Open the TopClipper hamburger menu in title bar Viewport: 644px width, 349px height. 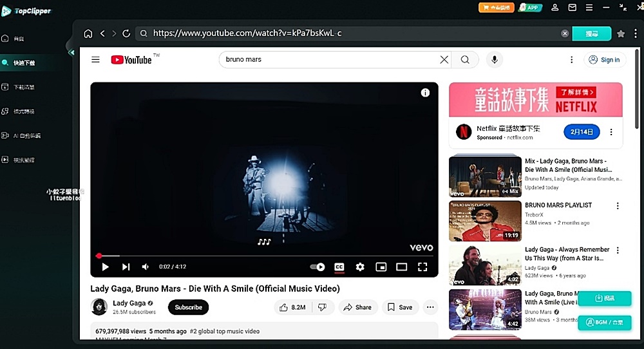pyautogui.click(x=589, y=7)
